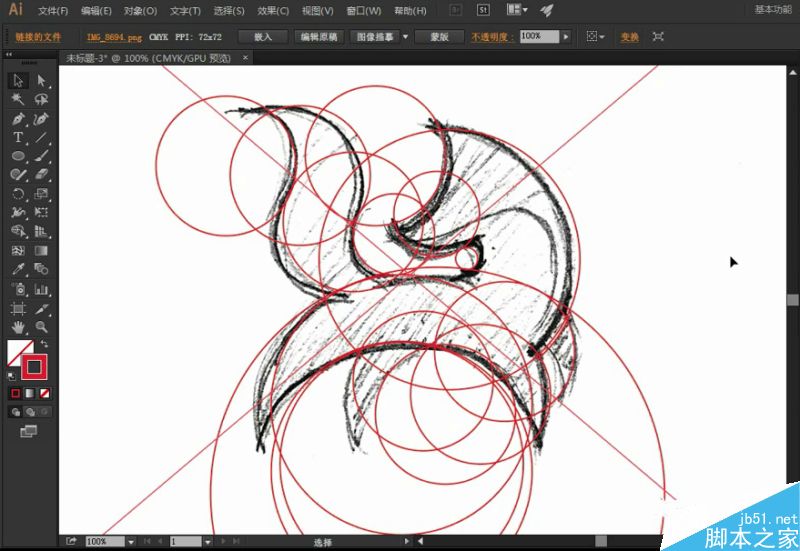Screen dimensions: 800x551
Task: Select the Free Transform tool
Action: click(41, 212)
